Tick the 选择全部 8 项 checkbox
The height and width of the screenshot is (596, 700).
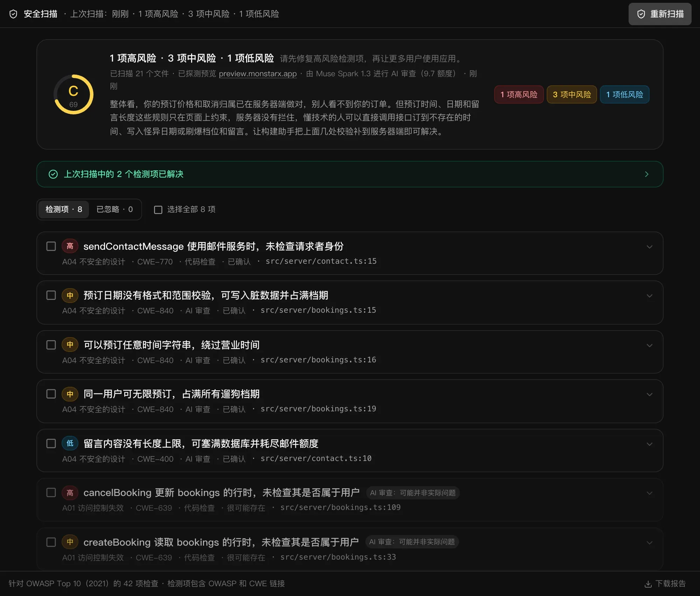[158, 210]
